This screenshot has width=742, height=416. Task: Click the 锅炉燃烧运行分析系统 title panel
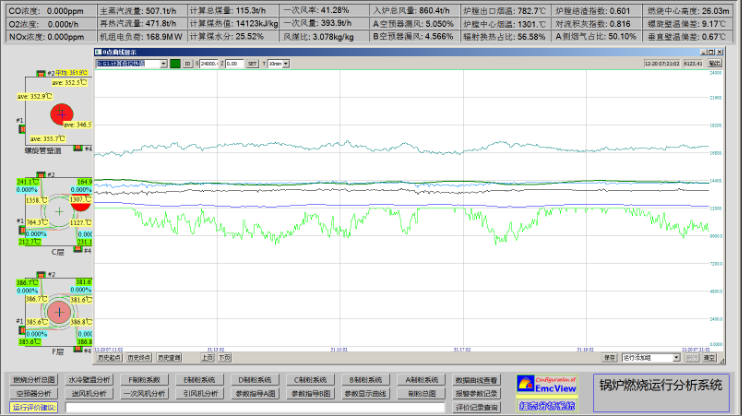coord(661,392)
